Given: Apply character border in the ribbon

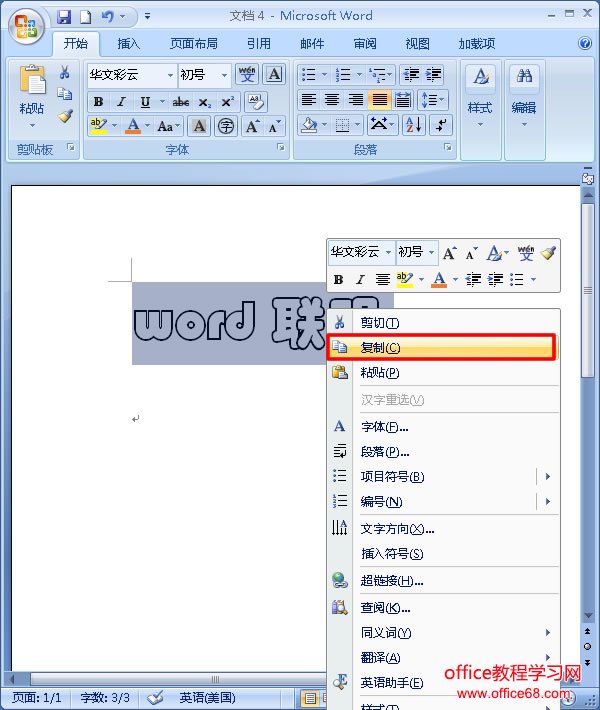Looking at the screenshot, I should [x=274, y=74].
